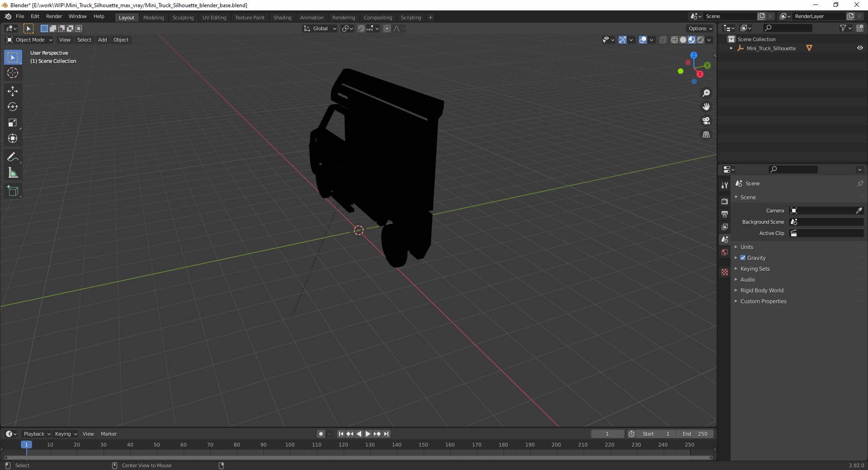868x470 pixels.
Task: Activate the Rotate tool
Action: click(x=13, y=107)
